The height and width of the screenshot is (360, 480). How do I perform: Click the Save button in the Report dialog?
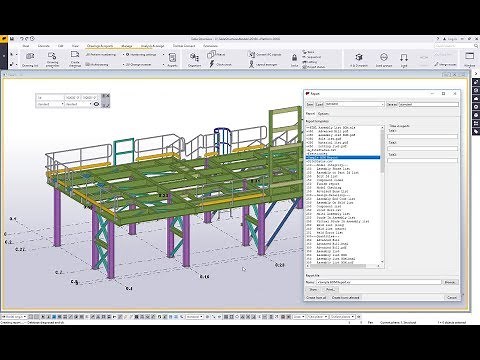coord(310,104)
